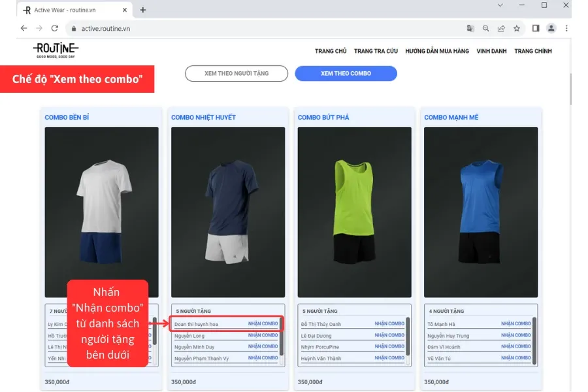
Task: Expand the tab search chevron
Action: 502,5
